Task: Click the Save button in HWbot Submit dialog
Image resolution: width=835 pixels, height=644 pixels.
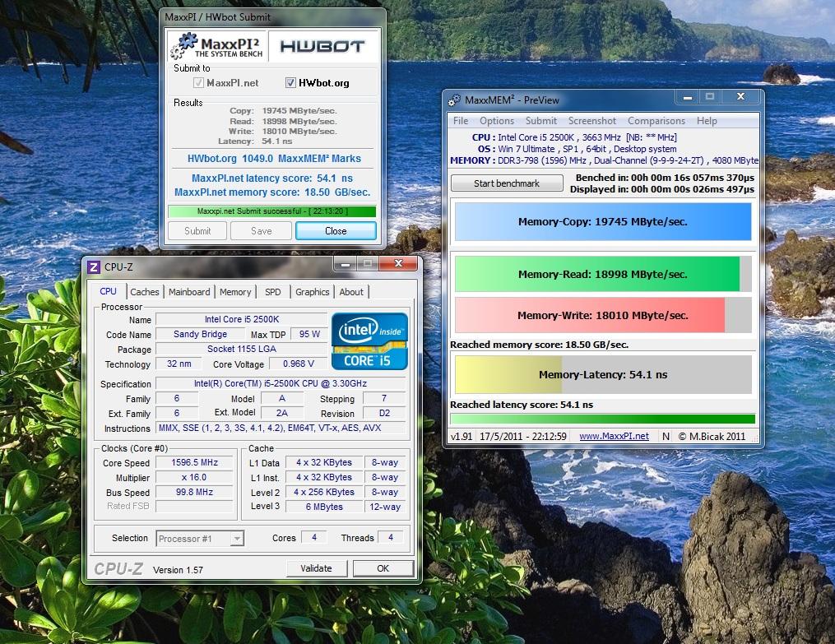Action: [261, 230]
